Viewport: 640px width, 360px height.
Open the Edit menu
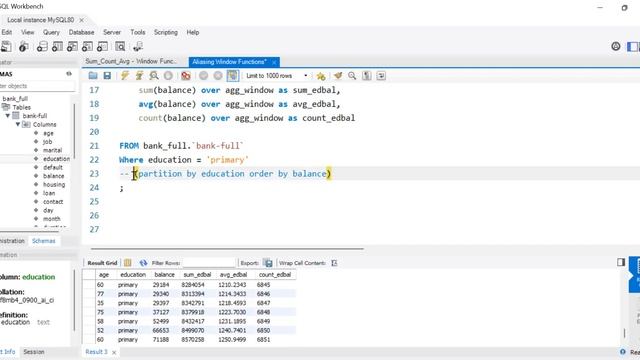tap(7, 32)
